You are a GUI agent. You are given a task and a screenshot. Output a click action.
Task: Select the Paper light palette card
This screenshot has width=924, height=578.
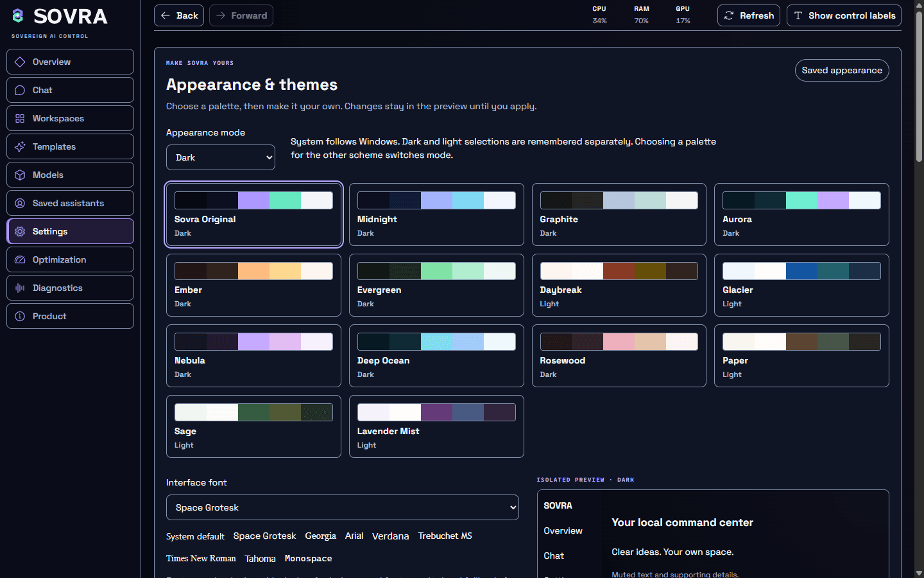(x=801, y=356)
